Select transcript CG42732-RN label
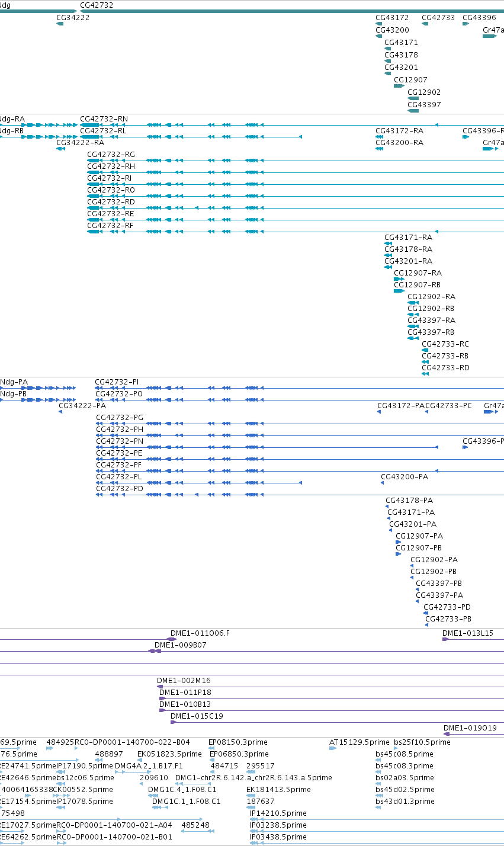 tap(104, 119)
